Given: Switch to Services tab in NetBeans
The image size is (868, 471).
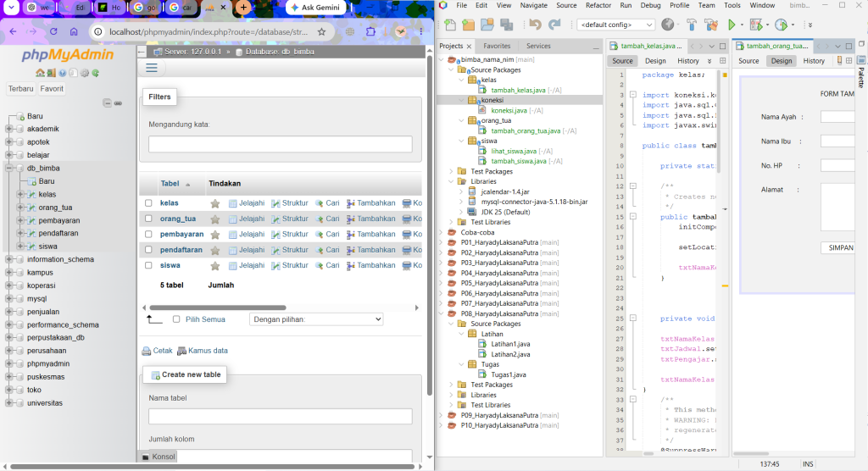Looking at the screenshot, I should [x=538, y=46].
